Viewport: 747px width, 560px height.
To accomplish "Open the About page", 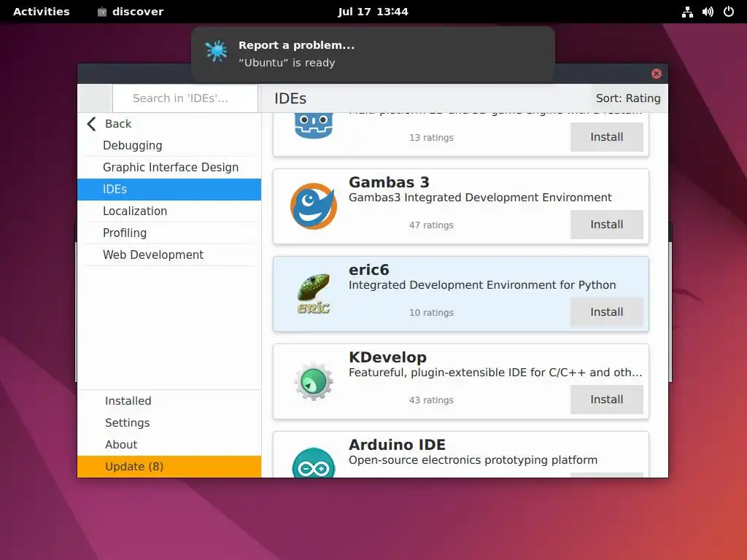I will 169,445.
